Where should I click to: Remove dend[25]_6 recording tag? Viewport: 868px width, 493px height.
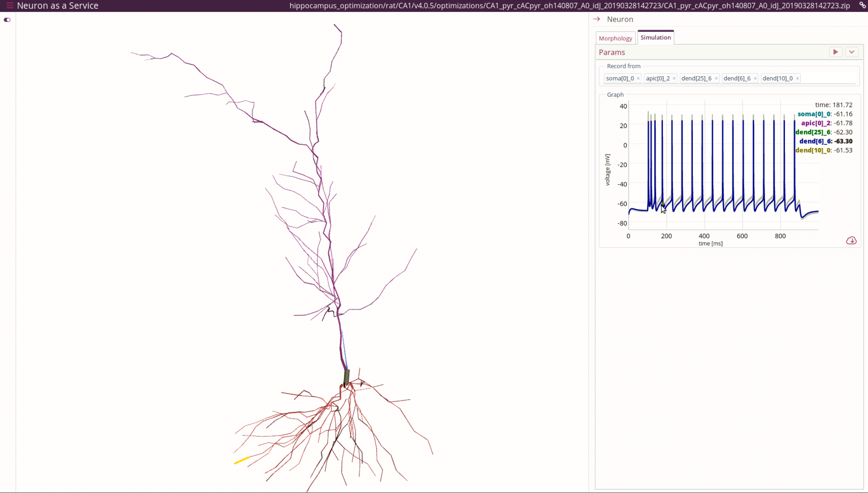tap(716, 79)
